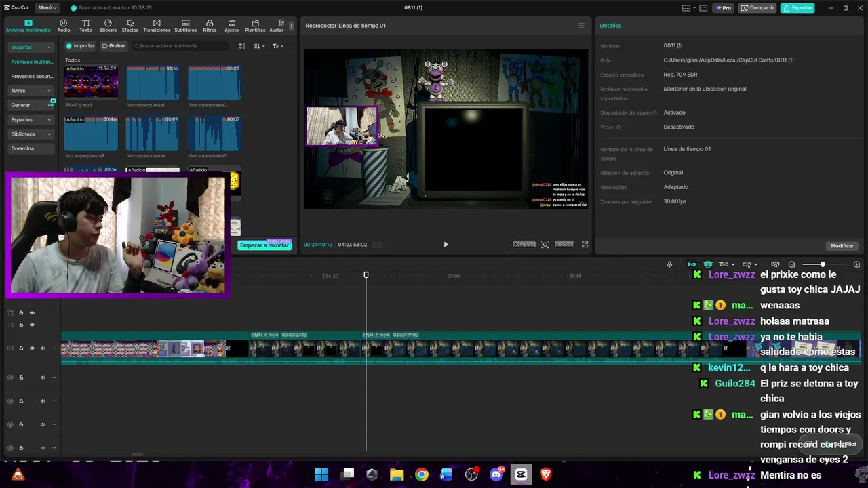Hide the main video track with eye icon

32,348
